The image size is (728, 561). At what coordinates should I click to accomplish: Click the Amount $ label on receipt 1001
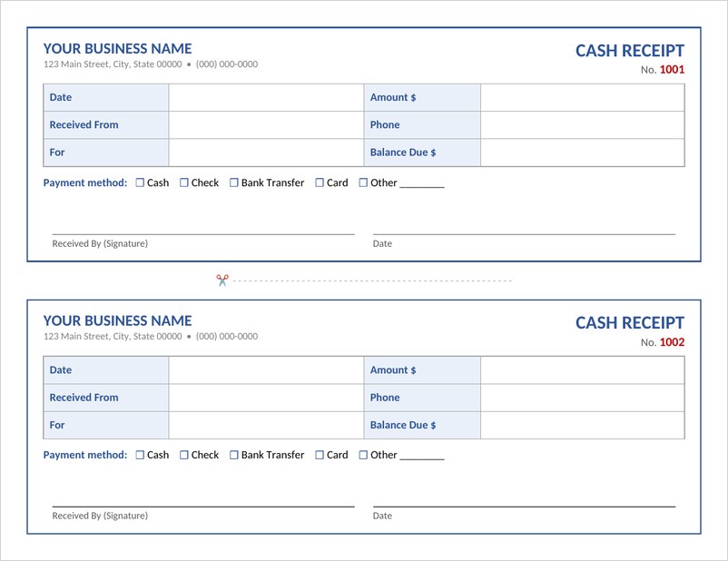coord(393,97)
